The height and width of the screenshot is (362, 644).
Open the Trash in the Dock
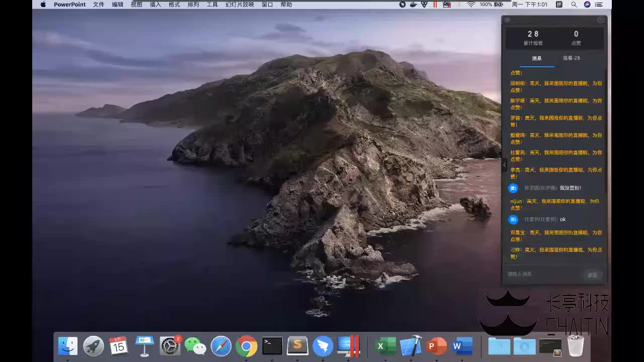coord(576,346)
